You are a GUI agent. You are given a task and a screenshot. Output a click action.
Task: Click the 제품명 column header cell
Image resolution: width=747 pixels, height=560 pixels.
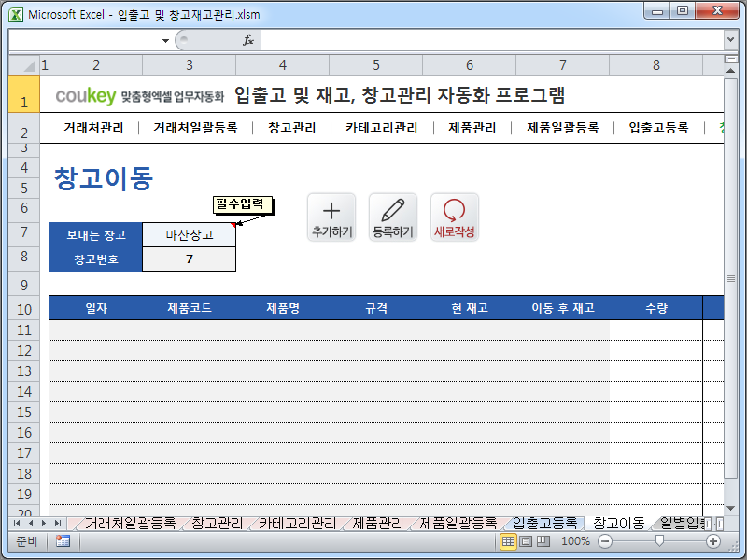click(x=283, y=308)
